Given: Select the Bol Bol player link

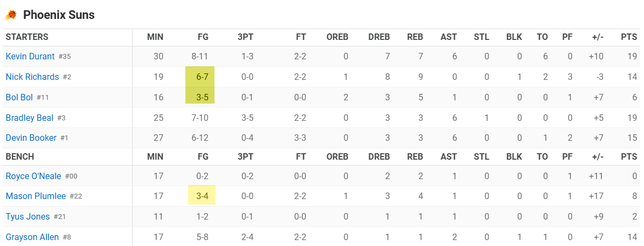Looking at the screenshot, I should pos(19,98).
